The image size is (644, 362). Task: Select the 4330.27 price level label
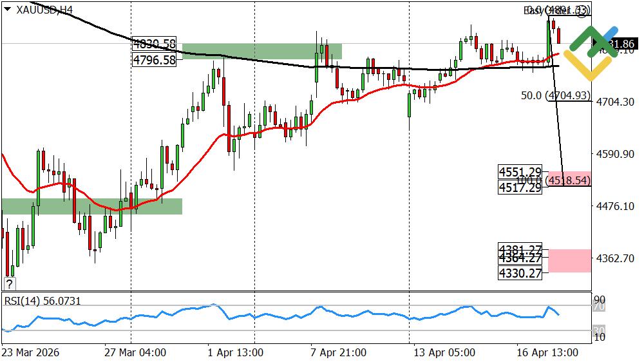click(520, 273)
